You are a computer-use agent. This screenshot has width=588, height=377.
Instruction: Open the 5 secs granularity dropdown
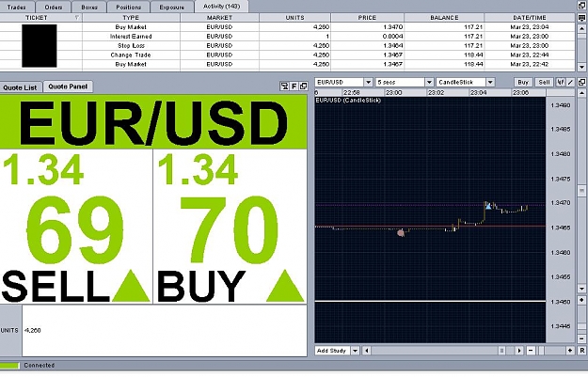429,82
